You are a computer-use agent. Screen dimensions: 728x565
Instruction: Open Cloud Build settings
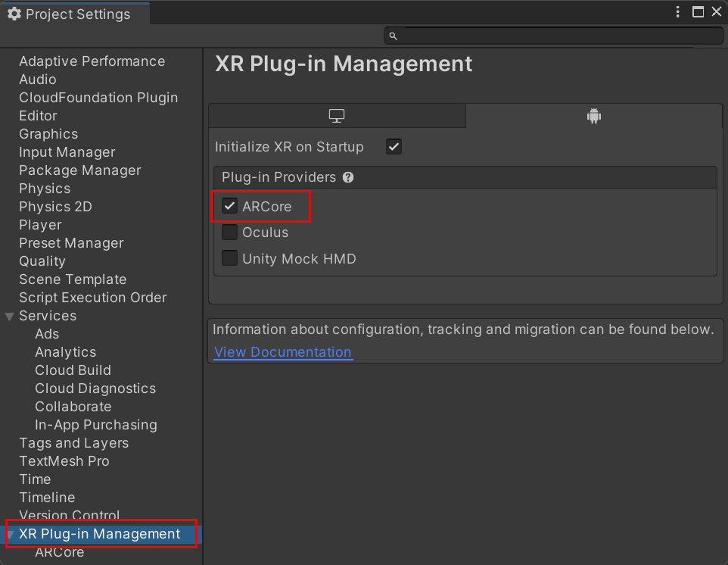click(x=73, y=370)
